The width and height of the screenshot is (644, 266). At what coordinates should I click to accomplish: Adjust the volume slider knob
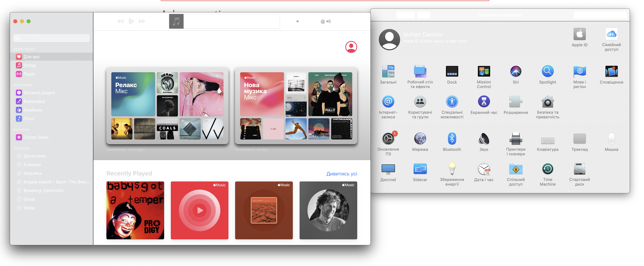[x=322, y=21]
